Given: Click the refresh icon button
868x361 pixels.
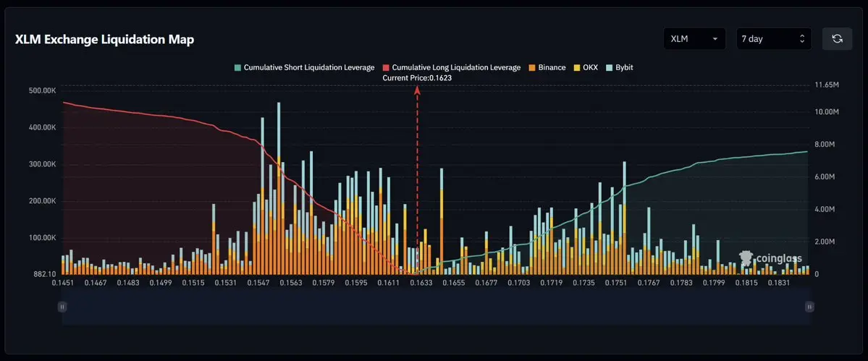Looking at the screenshot, I should pyautogui.click(x=837, y=38).
